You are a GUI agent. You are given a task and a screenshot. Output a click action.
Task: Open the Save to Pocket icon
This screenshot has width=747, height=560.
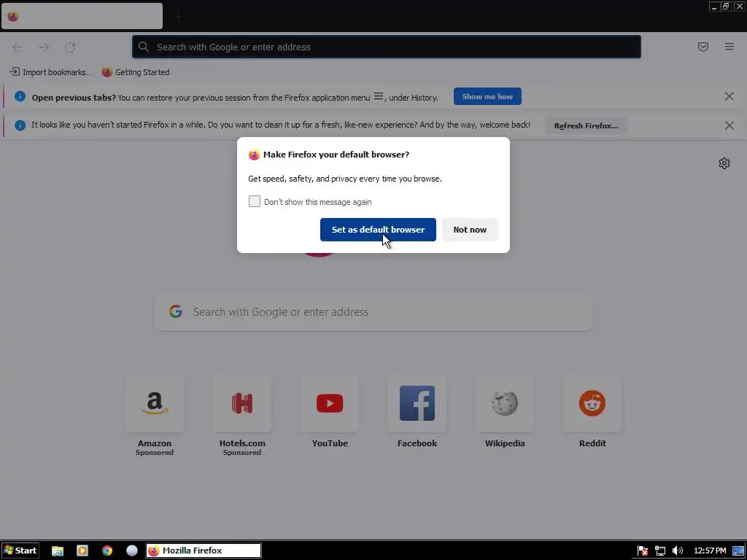click(703, 47)
